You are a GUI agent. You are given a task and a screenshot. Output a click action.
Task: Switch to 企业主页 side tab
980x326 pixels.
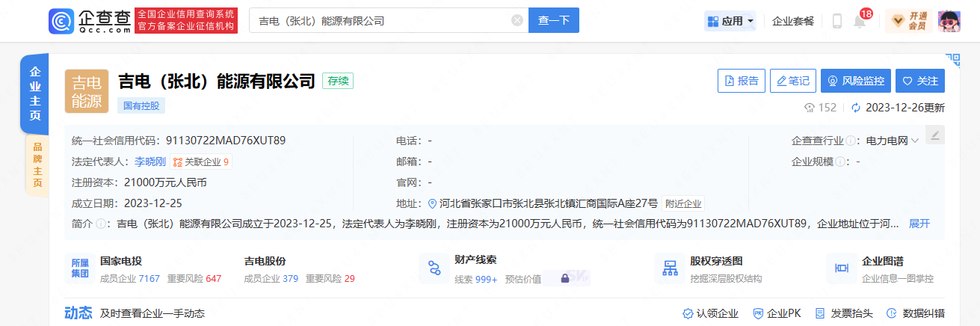pyautogui.click(x=34, y=94)
